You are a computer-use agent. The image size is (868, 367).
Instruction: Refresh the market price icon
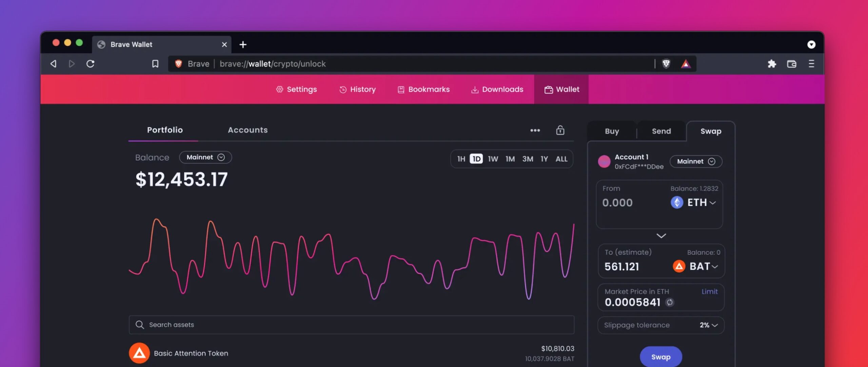[670, 302]
